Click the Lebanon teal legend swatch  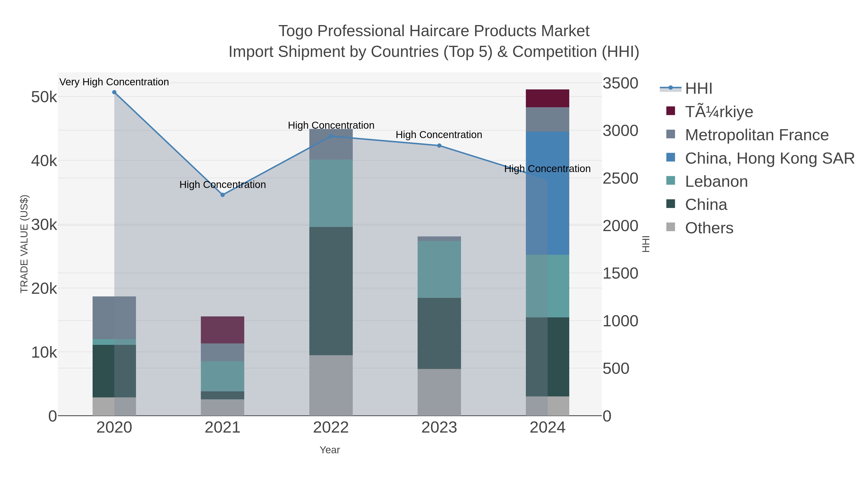coord(671,180)
